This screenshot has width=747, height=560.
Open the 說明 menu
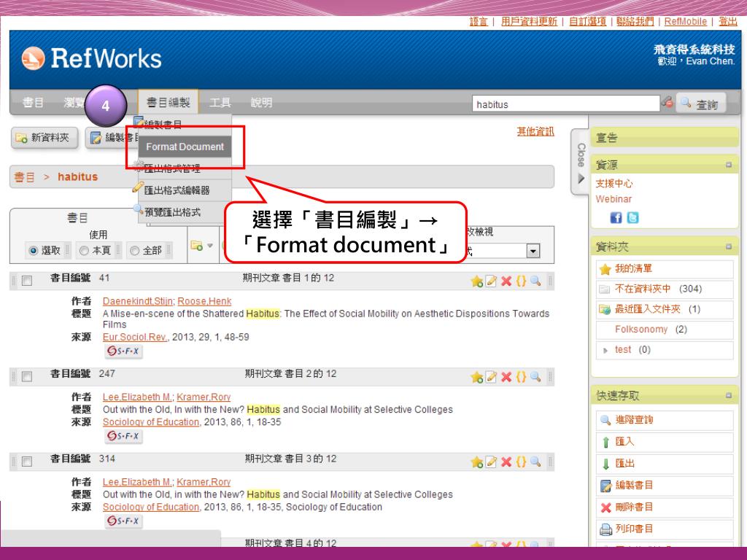[x=262, y=102]
